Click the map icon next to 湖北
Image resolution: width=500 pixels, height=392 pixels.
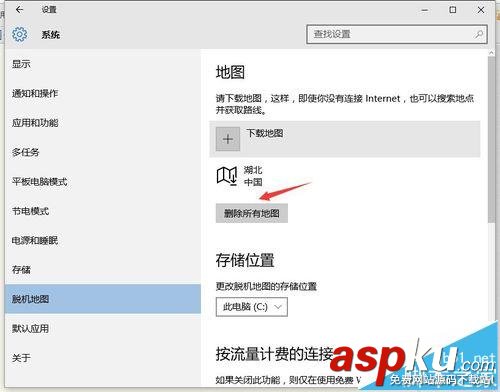pos(227,175)
